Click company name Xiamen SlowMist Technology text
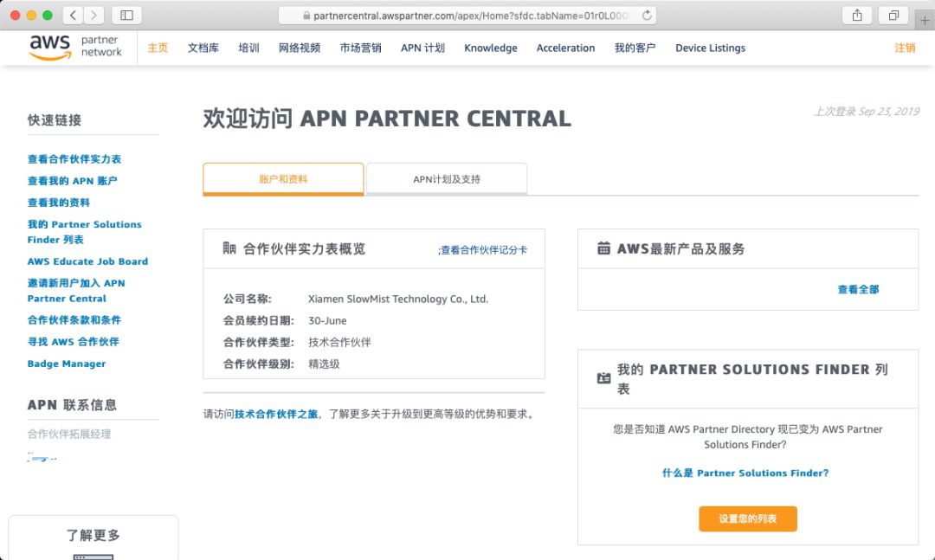This screenshot has width=935, height=560. tap(398, 299)
